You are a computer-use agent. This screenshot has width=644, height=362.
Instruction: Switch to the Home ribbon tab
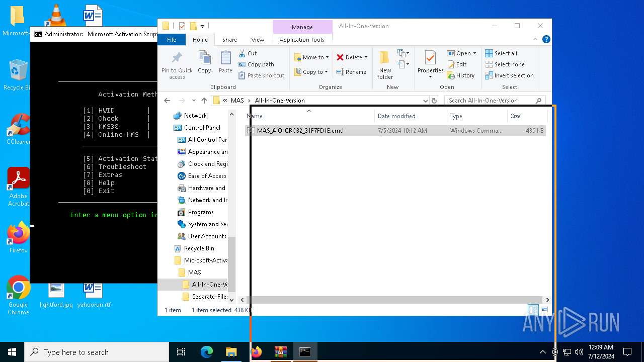200,40
